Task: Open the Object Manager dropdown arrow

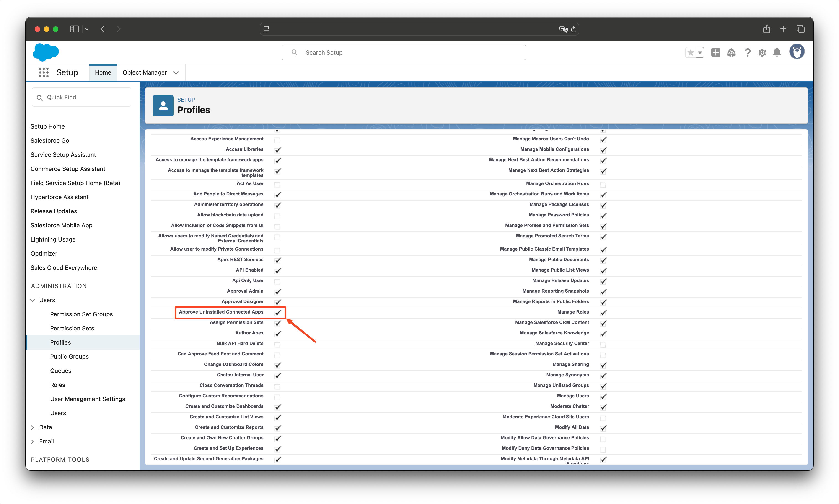Action: coord(176,73)
